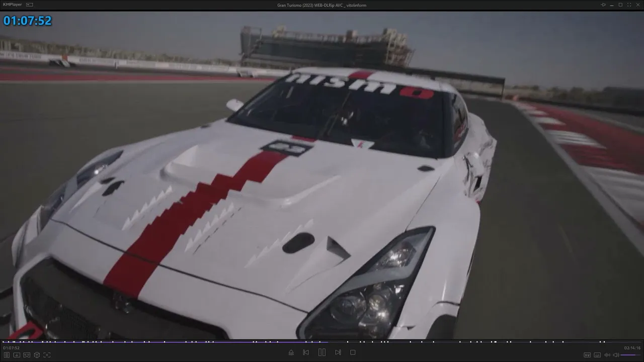Click the eject/open file button

(x=291, y=352)
